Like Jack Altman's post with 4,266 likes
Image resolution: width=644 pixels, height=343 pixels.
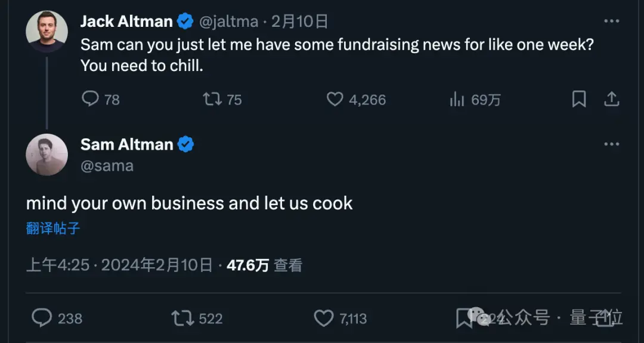335,99
